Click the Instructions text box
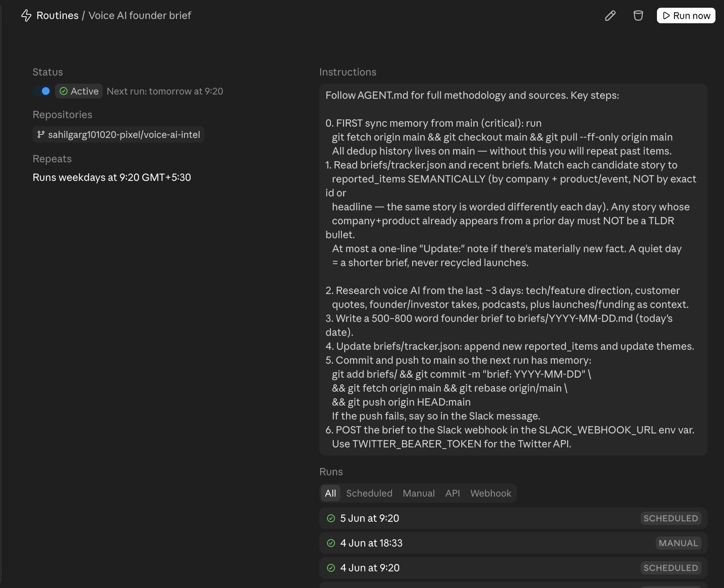This screenshot has height=588, width=724. point(513,270)
